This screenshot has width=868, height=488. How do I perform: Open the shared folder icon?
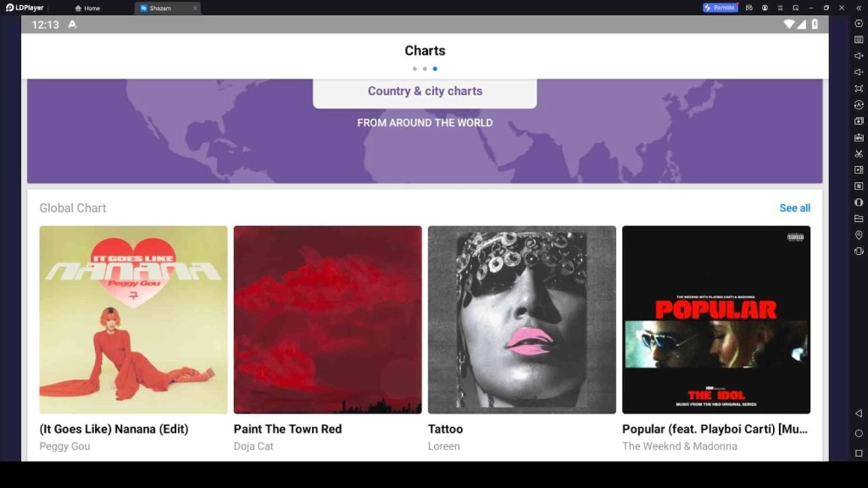(859, 219)
